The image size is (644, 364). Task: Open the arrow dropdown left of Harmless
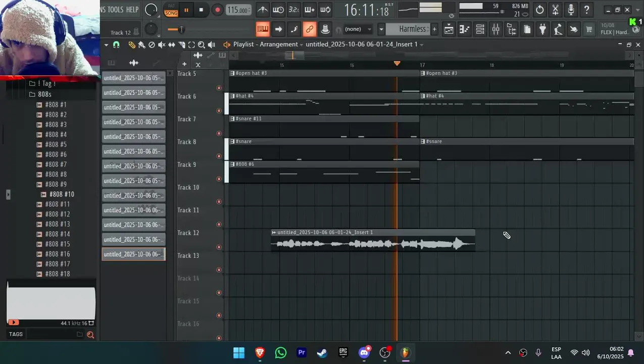coord(381,29)
